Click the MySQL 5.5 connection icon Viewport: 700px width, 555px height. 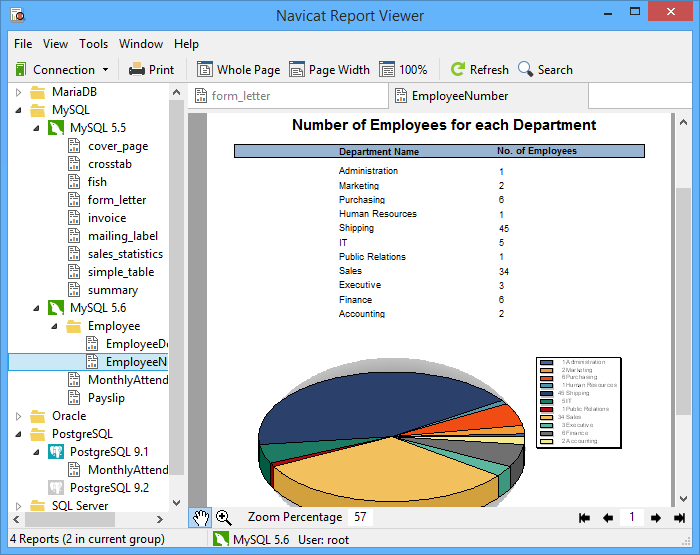pos(56,128)
